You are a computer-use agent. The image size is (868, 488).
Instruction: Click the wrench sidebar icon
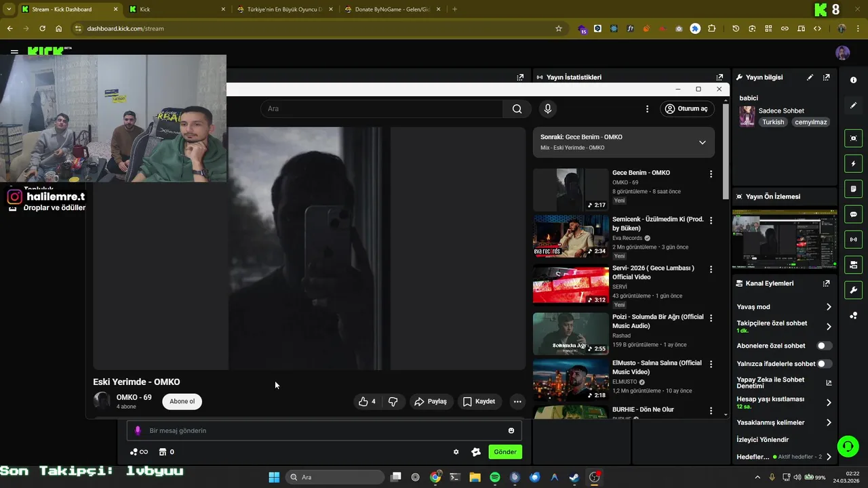point(853,290)
